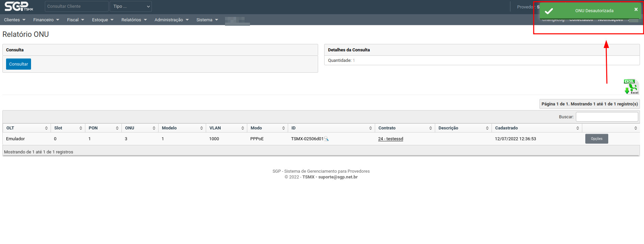The height and width of the screenshot is (244, 644).
Task: Open the Estoque menu
Action: (x=103, y=20)
